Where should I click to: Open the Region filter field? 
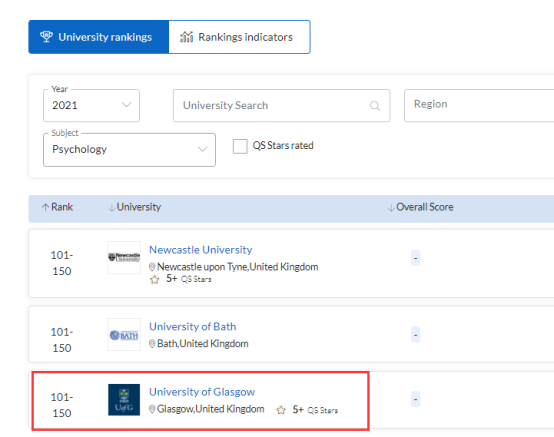[x=479, y=105]
